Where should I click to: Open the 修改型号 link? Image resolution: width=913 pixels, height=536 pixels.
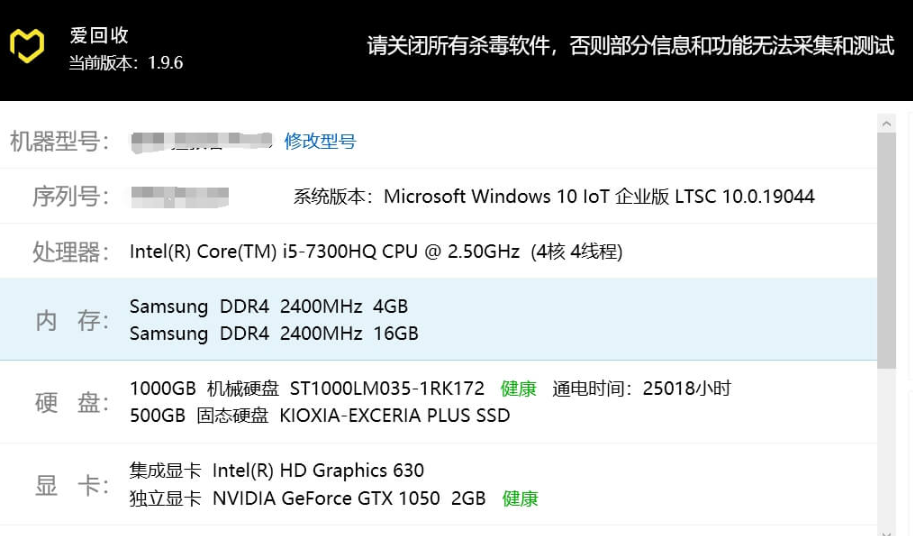[x=320, y=141]
